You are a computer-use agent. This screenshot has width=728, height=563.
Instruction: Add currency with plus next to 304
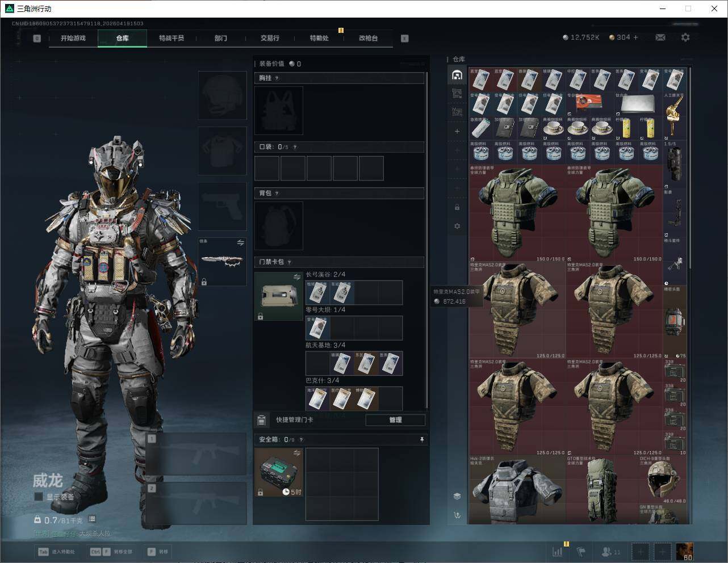pos(635,37)
